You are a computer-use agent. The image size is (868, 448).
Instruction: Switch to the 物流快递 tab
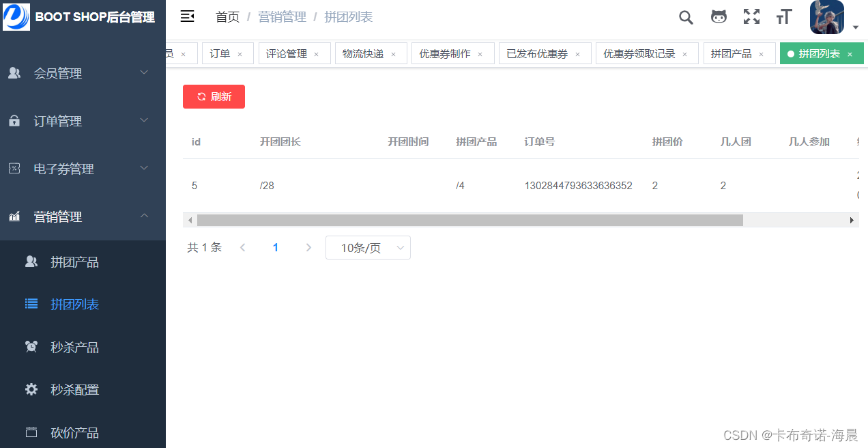pyautogui.click(x=365, y=53)
